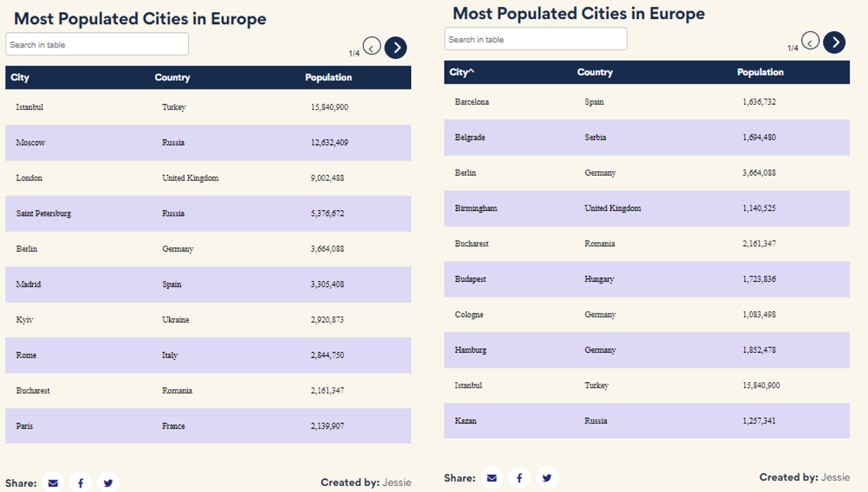Image resolution: width=868 pixels, height=492 pixels.
Task: Toggle ascending sort on the City column header
Action: click(x=460, y=72)
